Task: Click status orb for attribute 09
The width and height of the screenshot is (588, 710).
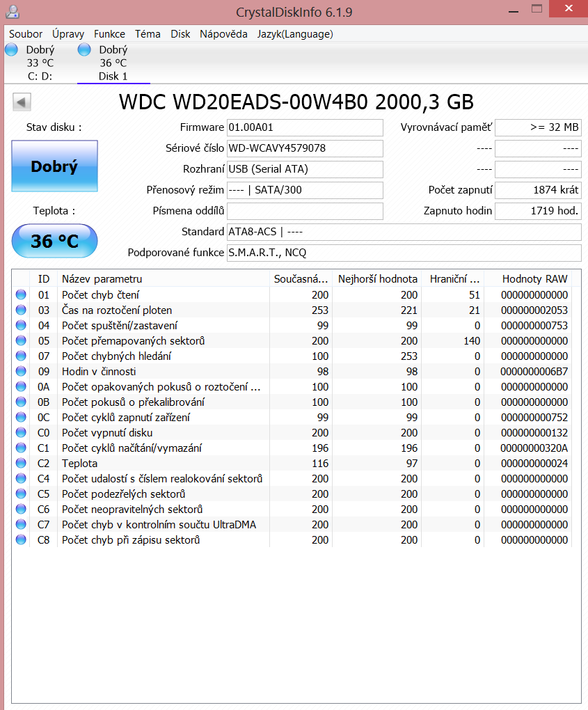Action: tap(21, 371)
